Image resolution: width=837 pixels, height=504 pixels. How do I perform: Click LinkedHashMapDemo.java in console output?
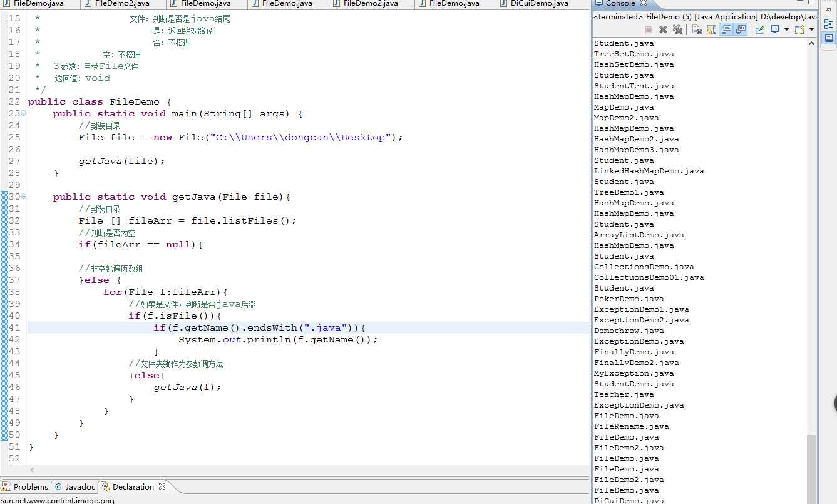(649, 171)
